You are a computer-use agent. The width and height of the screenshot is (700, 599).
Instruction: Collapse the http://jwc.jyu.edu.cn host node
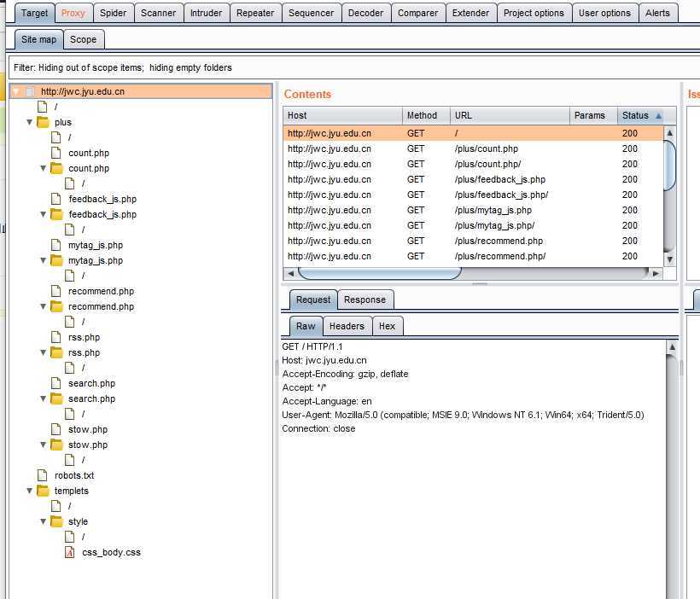(16, 92)
